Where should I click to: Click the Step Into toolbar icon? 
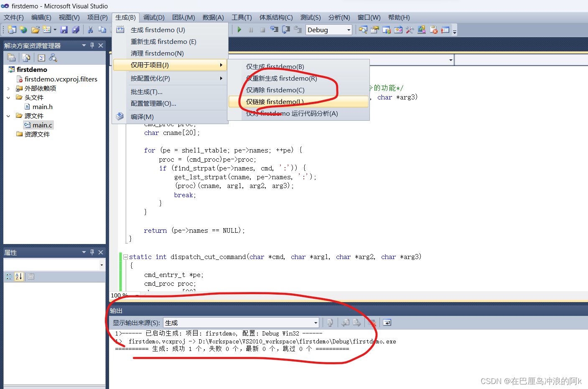pos(274,30)
